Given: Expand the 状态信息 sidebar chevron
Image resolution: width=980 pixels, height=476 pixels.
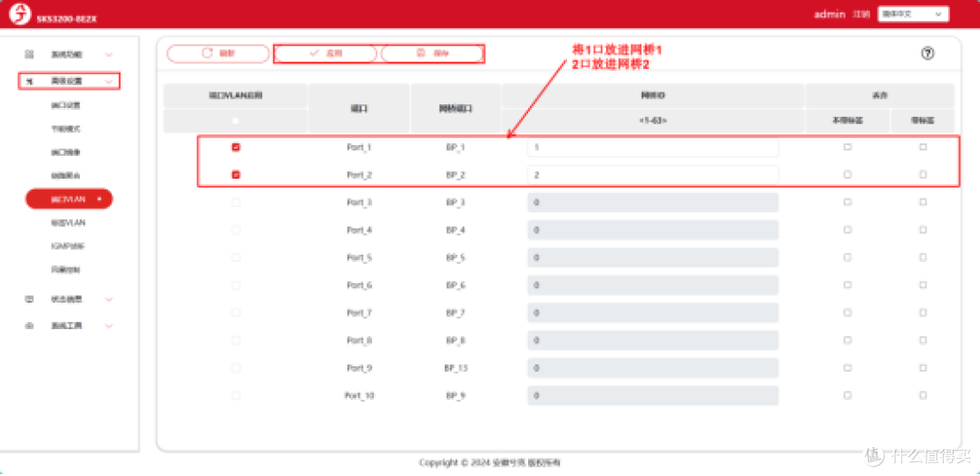Looking at the screenshot, I should pos(109,299).
